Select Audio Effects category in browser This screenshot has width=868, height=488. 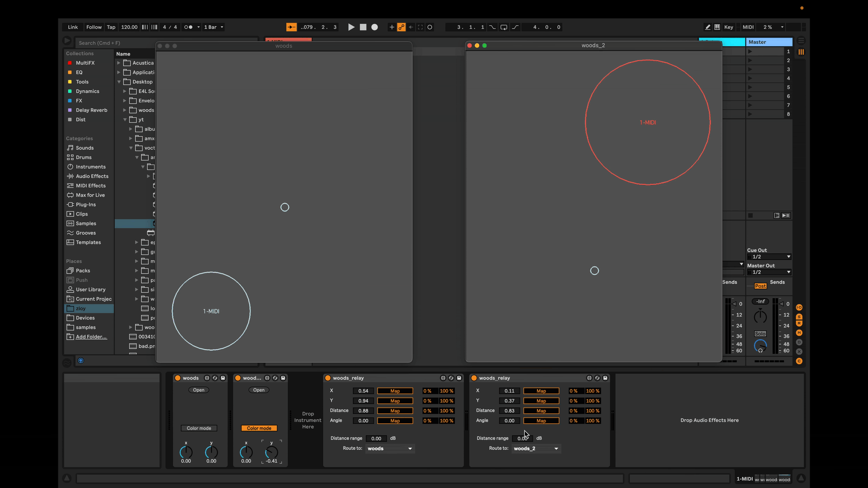(92, 176)
